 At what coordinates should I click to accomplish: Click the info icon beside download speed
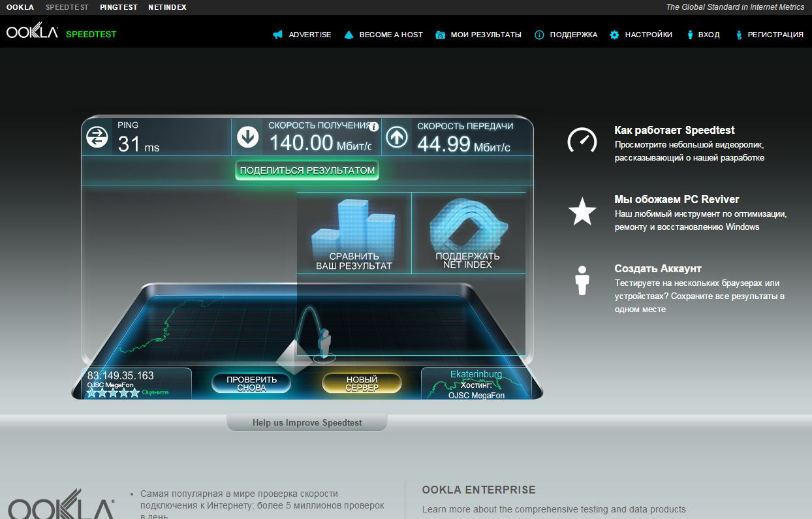tap(373, 127)
